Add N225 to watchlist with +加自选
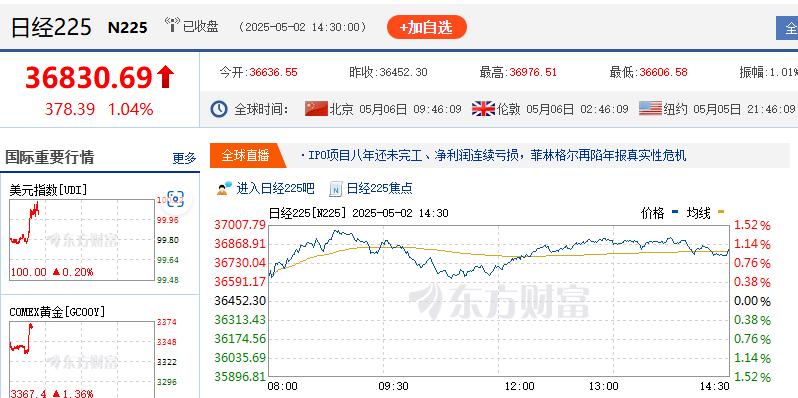Viewport: 798px width, 398px height. click(x=426, y=27)
